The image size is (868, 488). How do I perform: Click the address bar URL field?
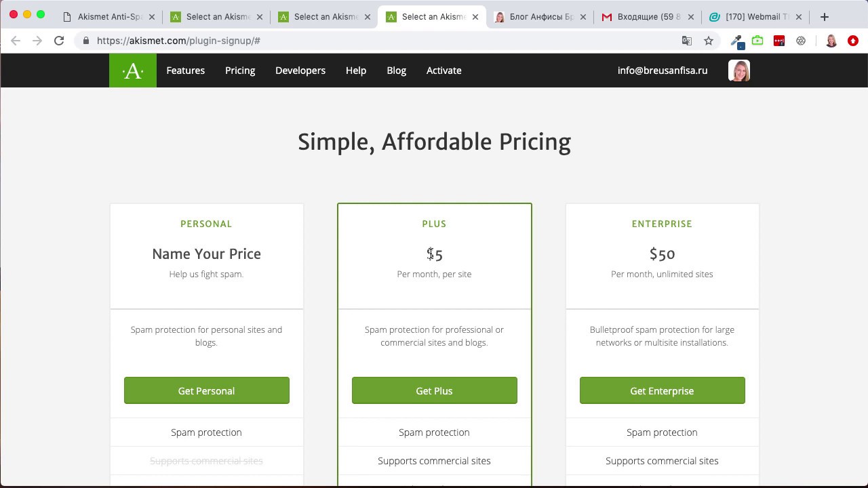coord(380,41)
